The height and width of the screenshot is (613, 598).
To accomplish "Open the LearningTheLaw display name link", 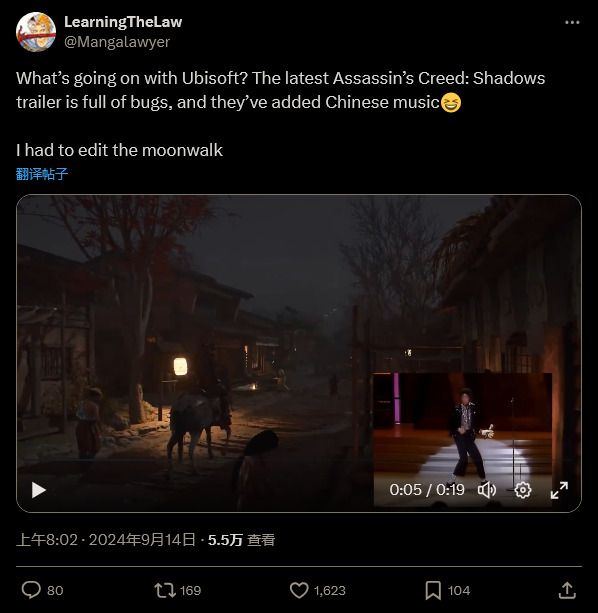I will click(x=123, y=22).
